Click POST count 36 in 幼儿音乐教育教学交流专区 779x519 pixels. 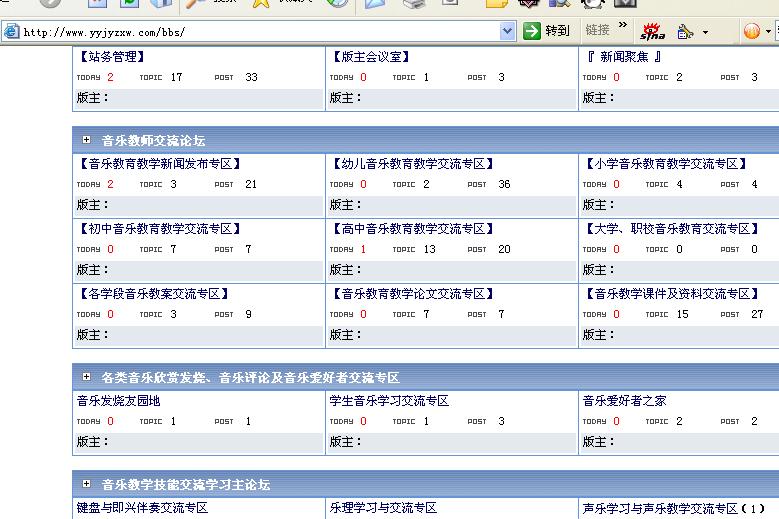tap(504, 184)
